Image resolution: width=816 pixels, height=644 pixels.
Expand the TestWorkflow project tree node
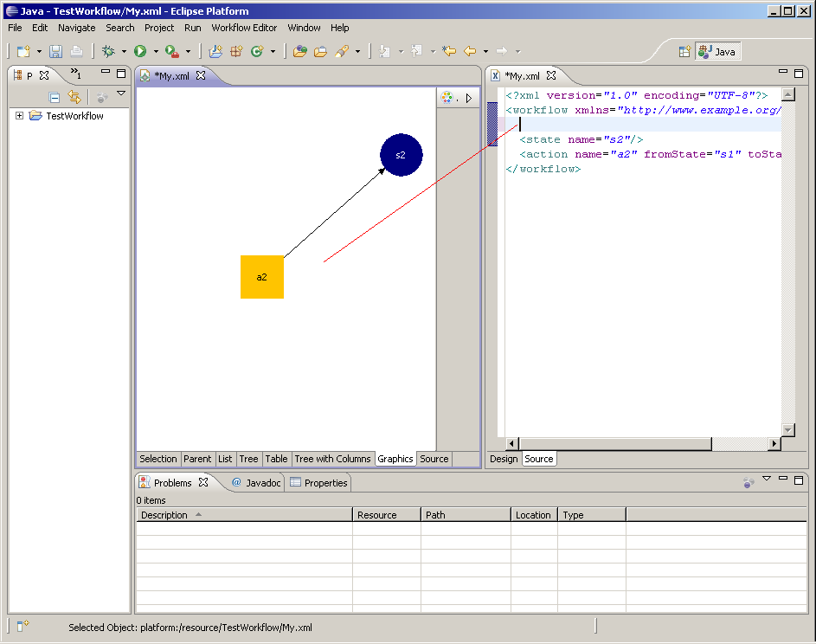[20, 116]
